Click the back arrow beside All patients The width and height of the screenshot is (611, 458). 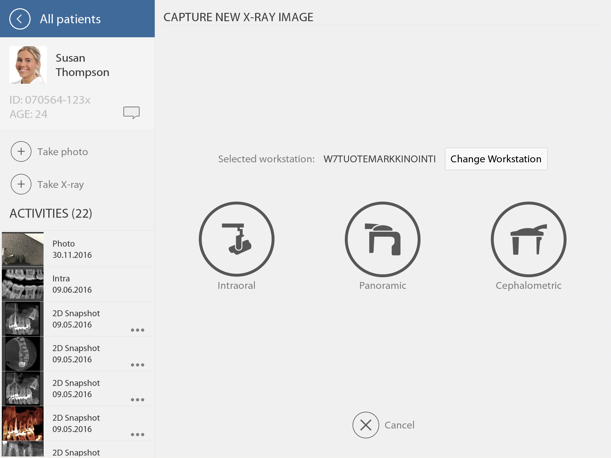pyautogui.click(x=19, y=19)
